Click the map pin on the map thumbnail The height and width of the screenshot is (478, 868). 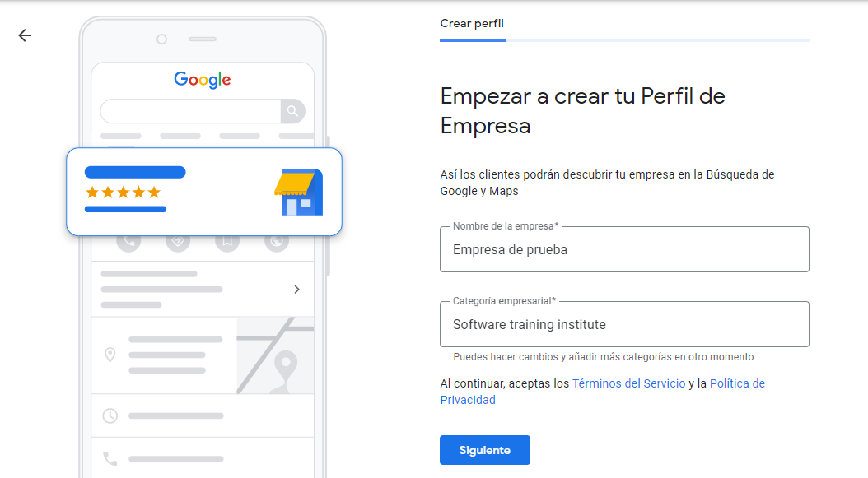click(286, 365)
